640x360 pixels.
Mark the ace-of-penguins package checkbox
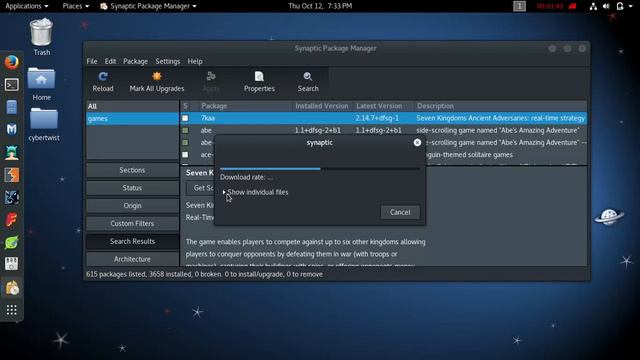tap(185, 155)
